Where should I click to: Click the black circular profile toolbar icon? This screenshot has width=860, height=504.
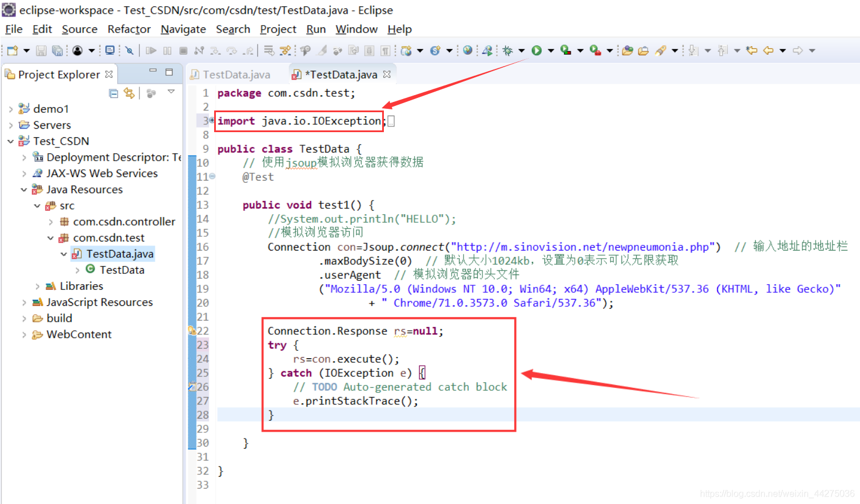[77, 51]
